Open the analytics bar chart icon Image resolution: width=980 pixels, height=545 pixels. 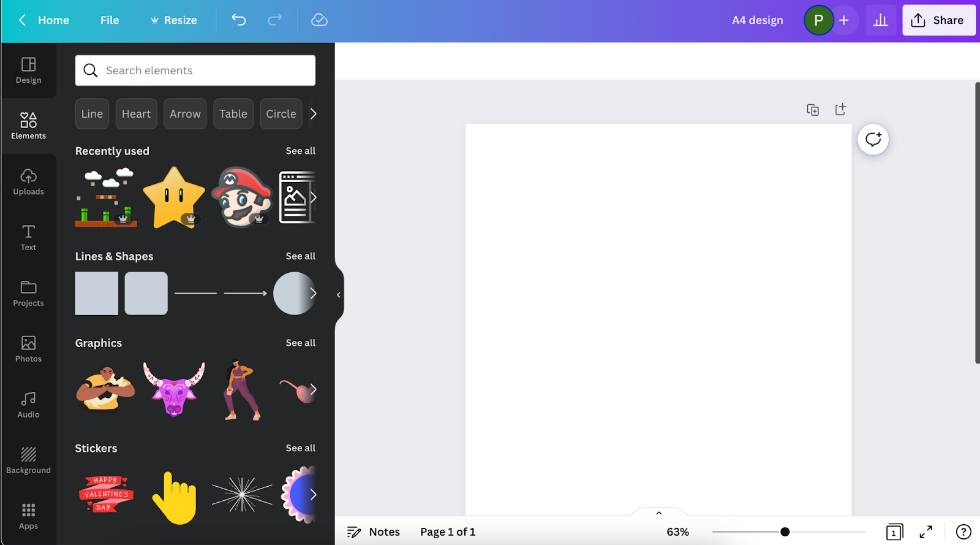880,20
